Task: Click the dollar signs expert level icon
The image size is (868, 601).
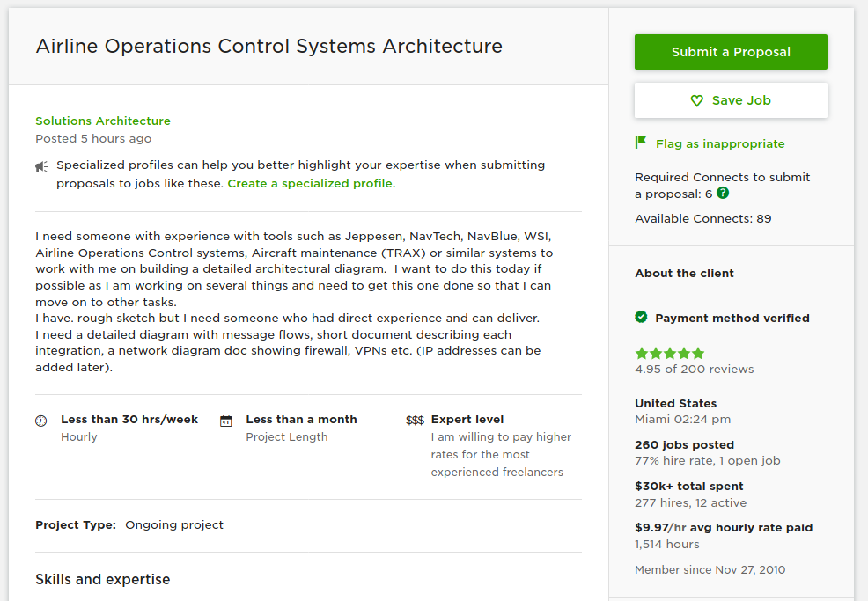Action: pos(415,421)
